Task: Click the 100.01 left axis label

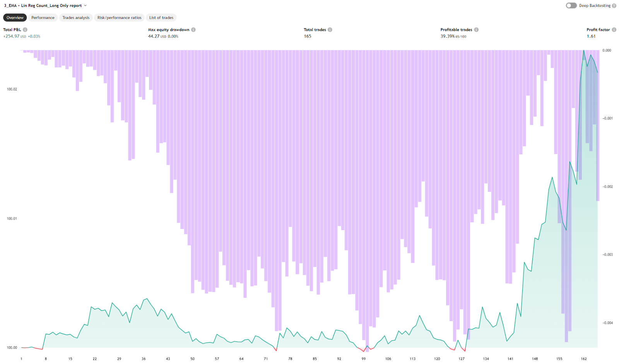Action: tap(12, 219)
